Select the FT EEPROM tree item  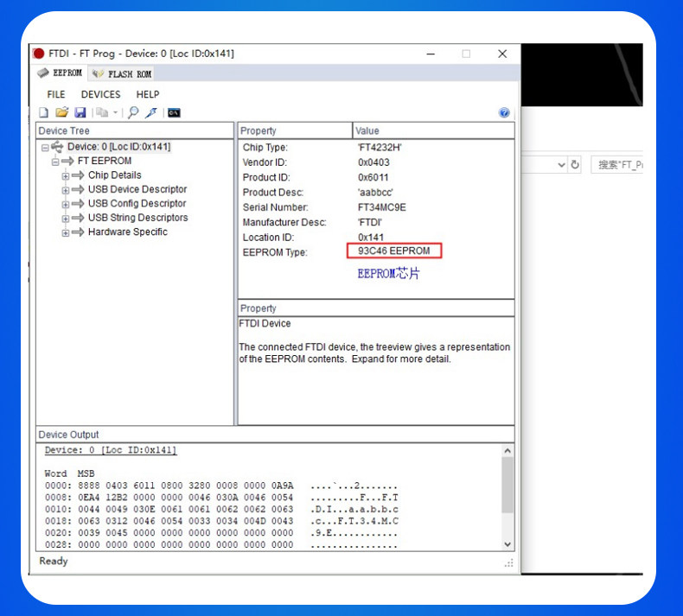105,161
